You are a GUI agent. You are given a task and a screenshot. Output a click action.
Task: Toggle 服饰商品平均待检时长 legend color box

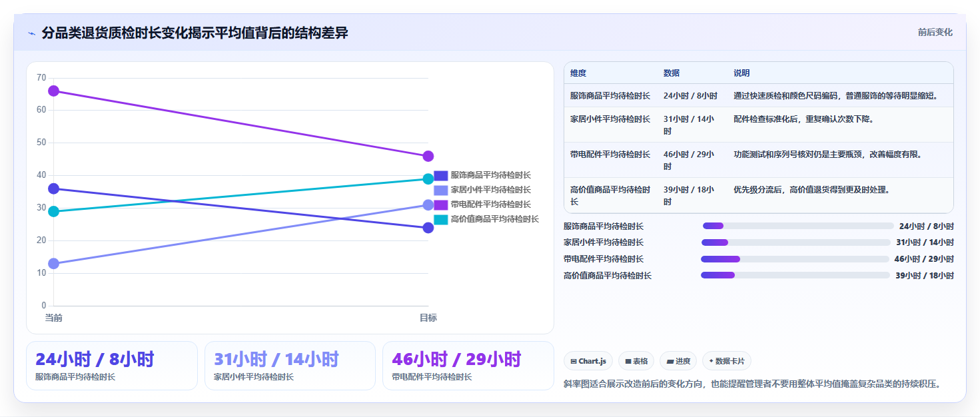click(x=441, y=176)
